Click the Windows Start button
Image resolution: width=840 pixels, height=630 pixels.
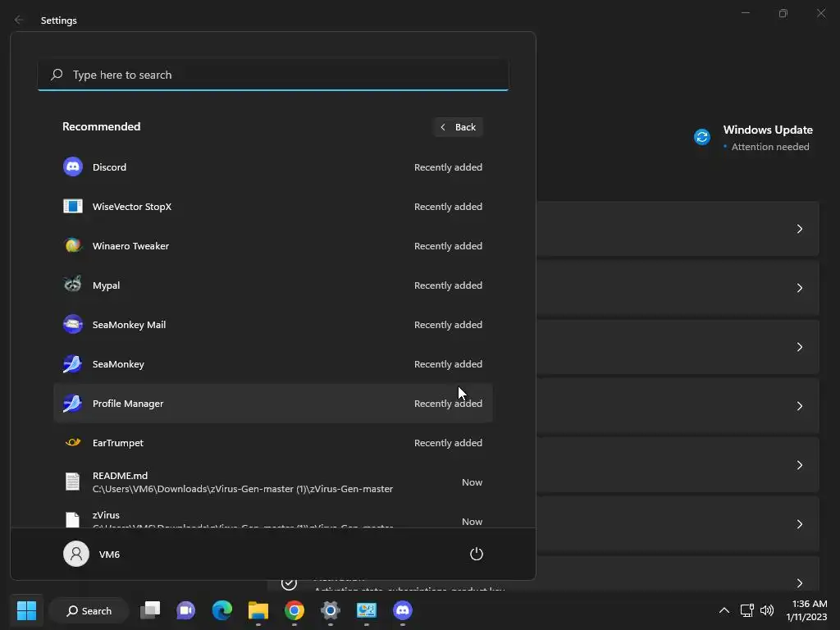click(x=26, y=610)
